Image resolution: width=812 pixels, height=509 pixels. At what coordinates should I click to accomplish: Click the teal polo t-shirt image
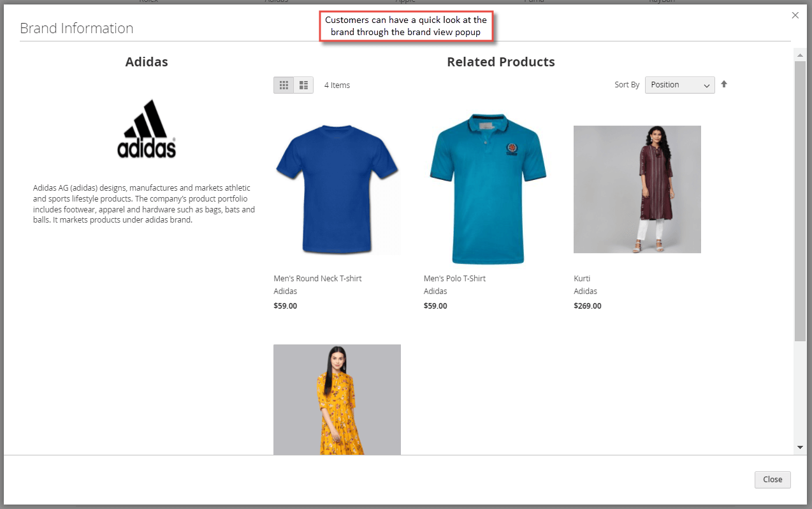[x=488, y=189]
